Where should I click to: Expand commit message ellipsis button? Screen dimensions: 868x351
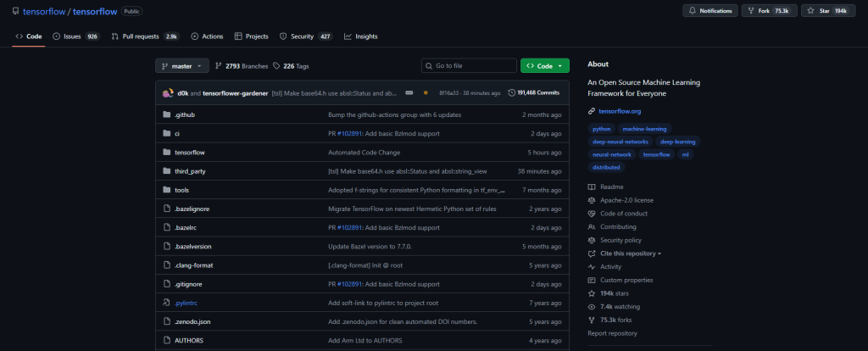pos(409,93)
